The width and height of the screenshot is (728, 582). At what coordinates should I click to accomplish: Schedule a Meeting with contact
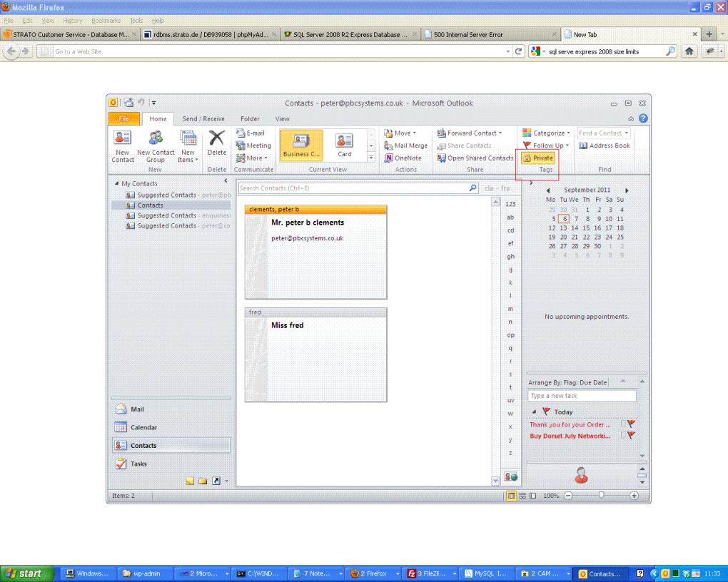(253, 145)
